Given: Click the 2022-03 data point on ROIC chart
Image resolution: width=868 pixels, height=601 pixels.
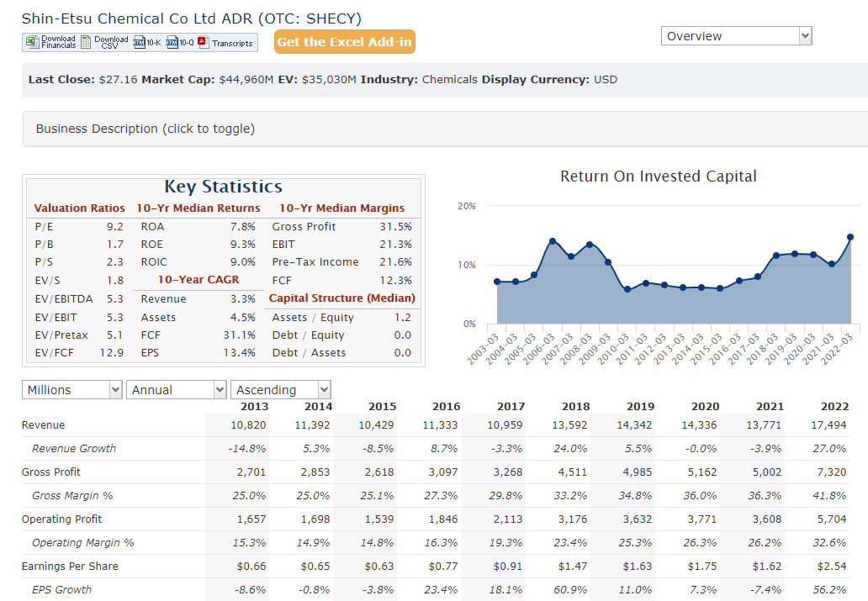Looking at the screenshot, I should pyautogui.click(x=850, y=237).
